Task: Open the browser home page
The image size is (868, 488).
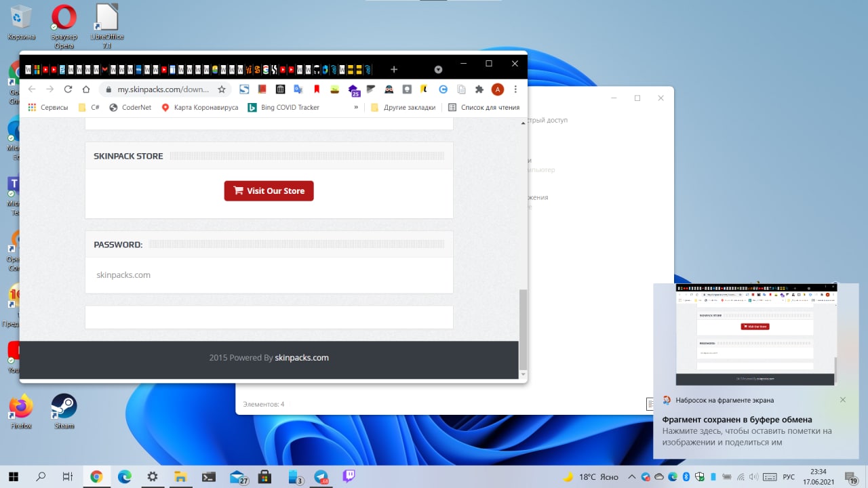Action: (86, 89)
